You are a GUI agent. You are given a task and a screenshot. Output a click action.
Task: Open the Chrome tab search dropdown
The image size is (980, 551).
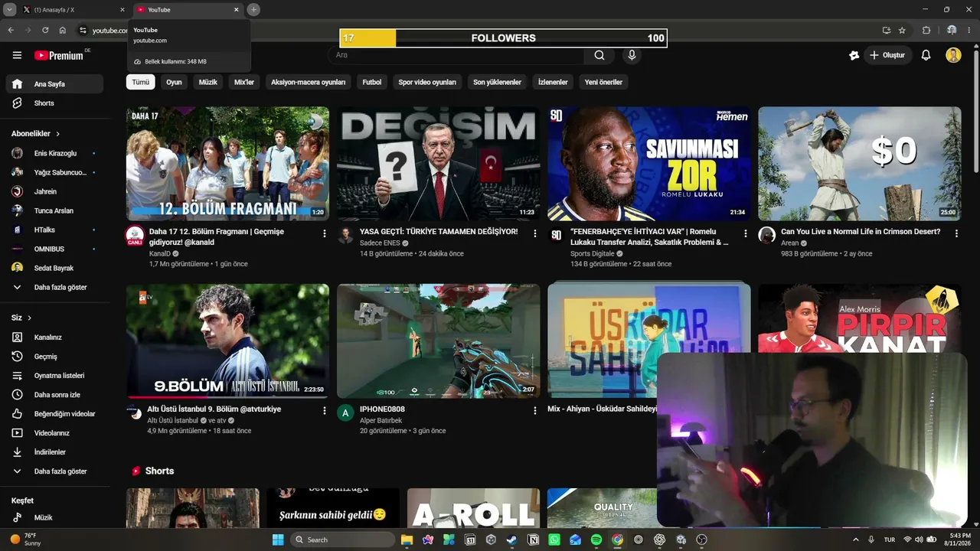[10, 10]
